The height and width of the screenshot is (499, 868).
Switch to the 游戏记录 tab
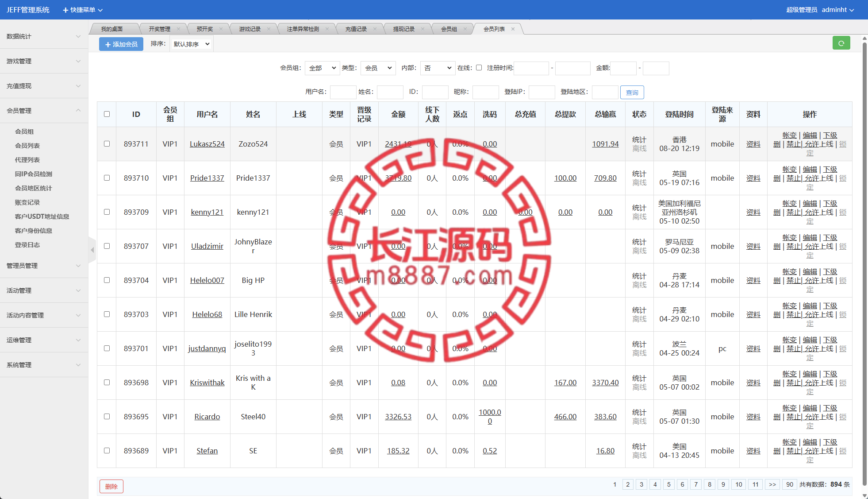pyautogui.click(x=250, y=29)
